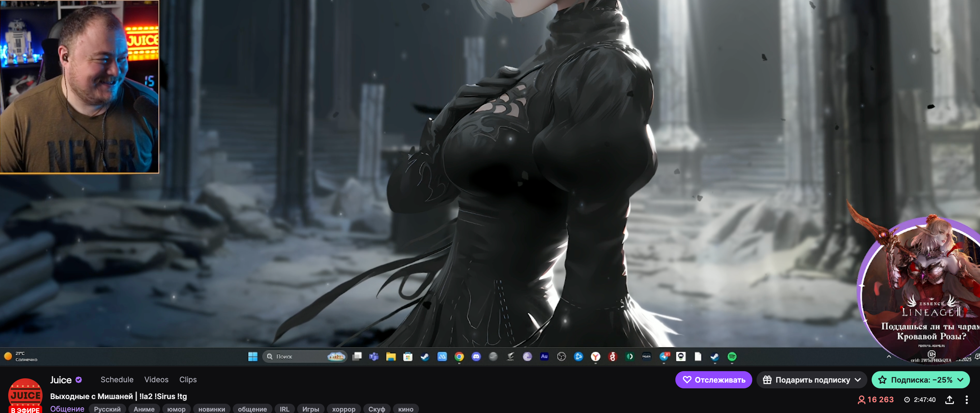
Task: Click the OBS Studio taskbar icon
Action: pos(561,357)
